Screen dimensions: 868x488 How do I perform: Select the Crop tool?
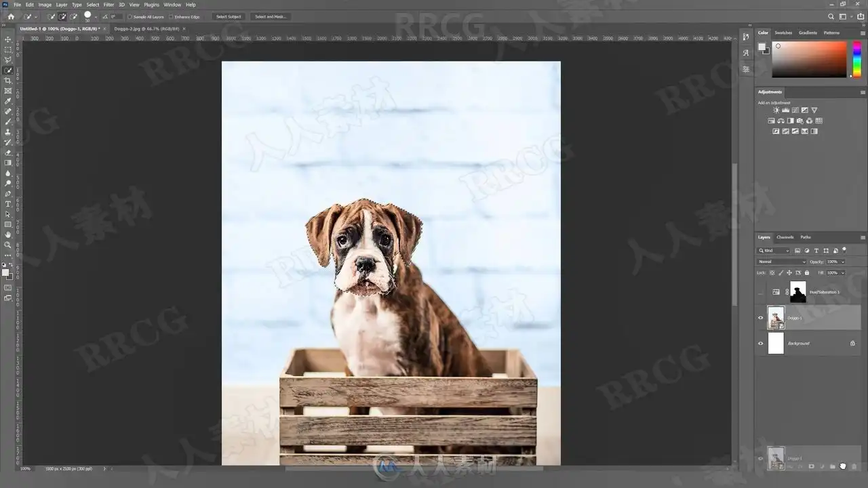pos(8,81)
